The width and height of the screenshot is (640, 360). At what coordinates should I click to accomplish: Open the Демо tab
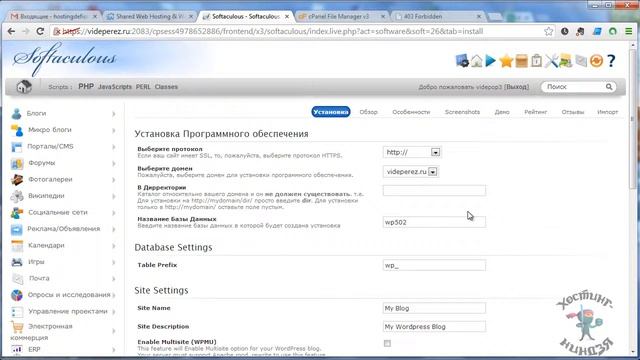pyautogui.click(x=502, y=112)
